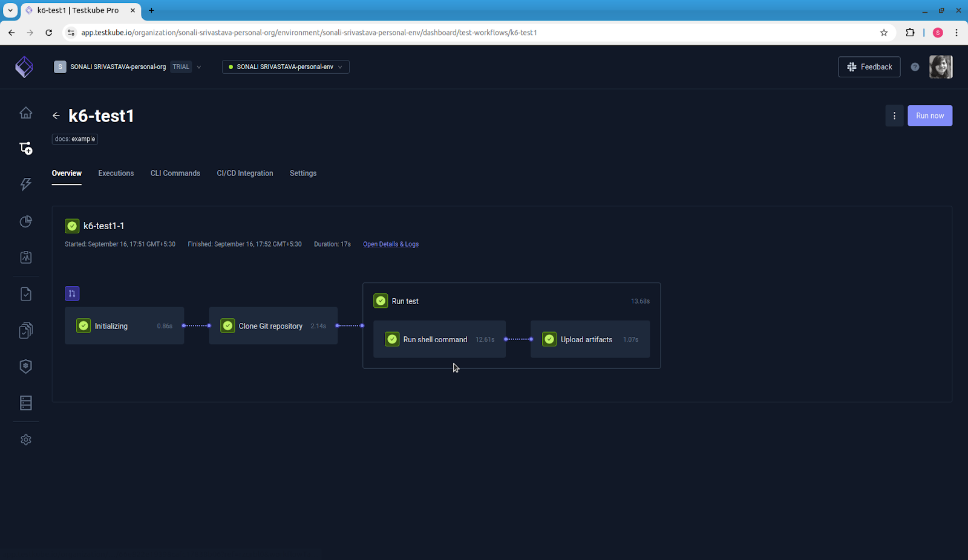Switch to Executions tab
The image size is (968, 560).
click(x=116, y=173)
